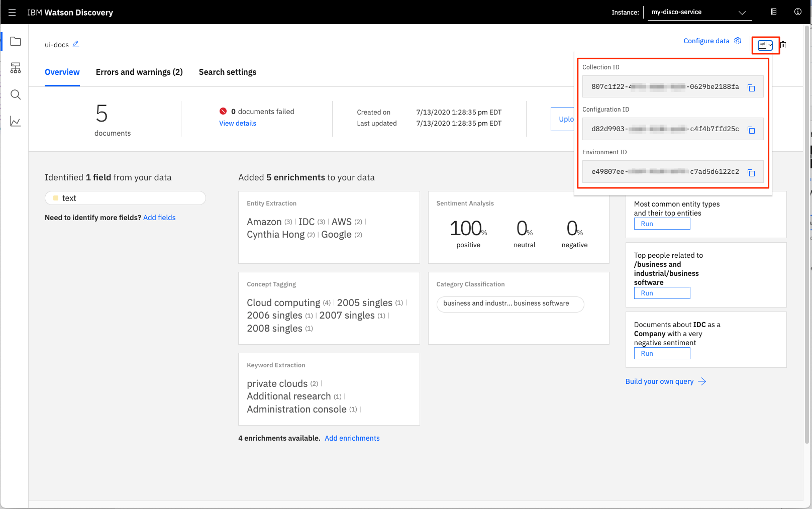Open Manage collections folder icon in sidebar
This screenshot has width=812, height=509.
point(16,41)
